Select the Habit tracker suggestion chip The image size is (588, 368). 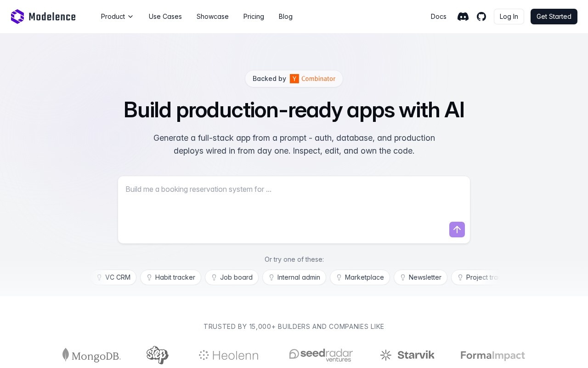[171, 277]
